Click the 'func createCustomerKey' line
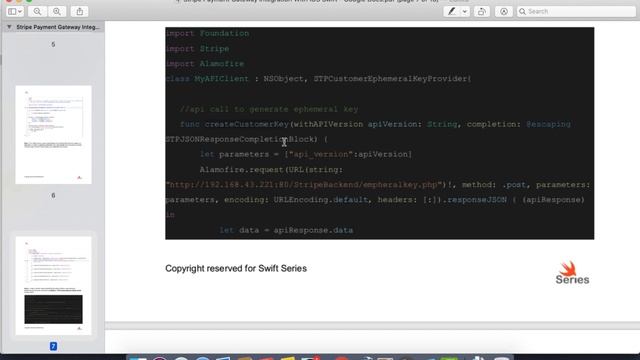 [376, 124]
